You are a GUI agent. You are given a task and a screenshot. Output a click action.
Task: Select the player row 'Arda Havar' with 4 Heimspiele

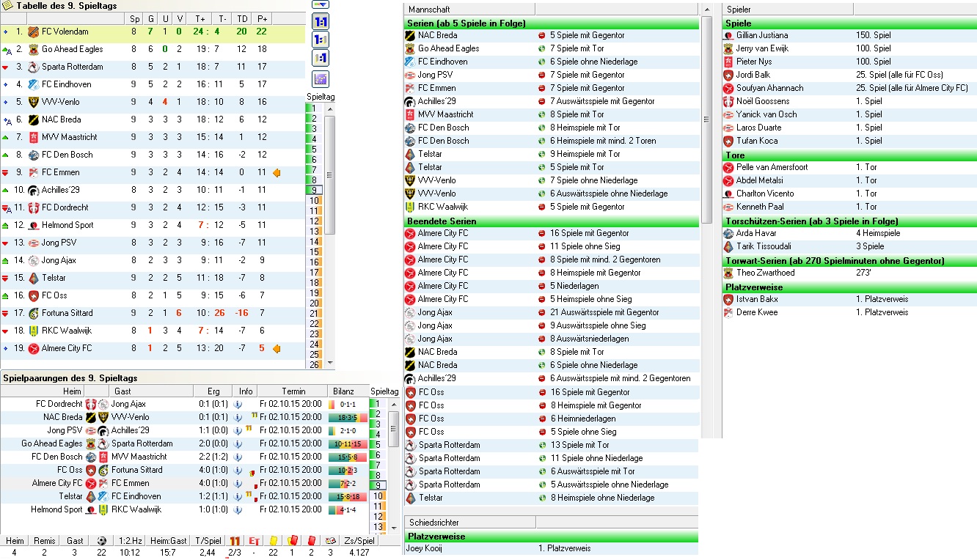pyautogui.click(x=849, y=233)
